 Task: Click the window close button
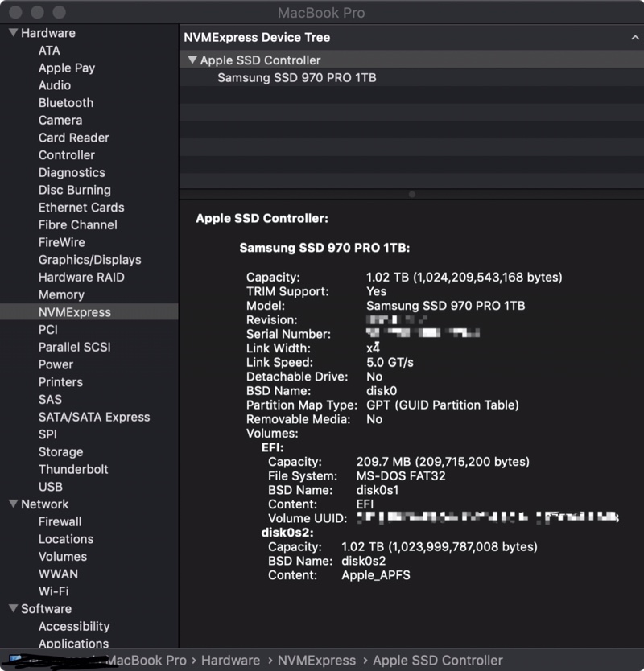pyautogui.click(x=16, y=12)
